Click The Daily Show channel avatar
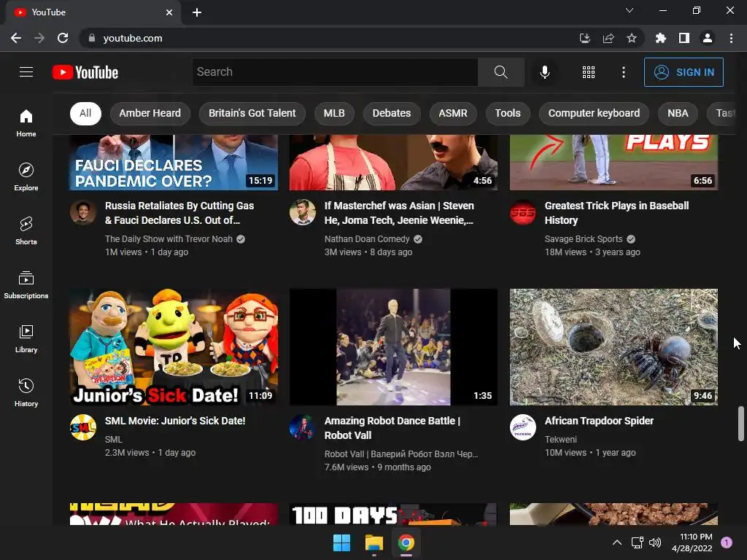 (83, 212)
